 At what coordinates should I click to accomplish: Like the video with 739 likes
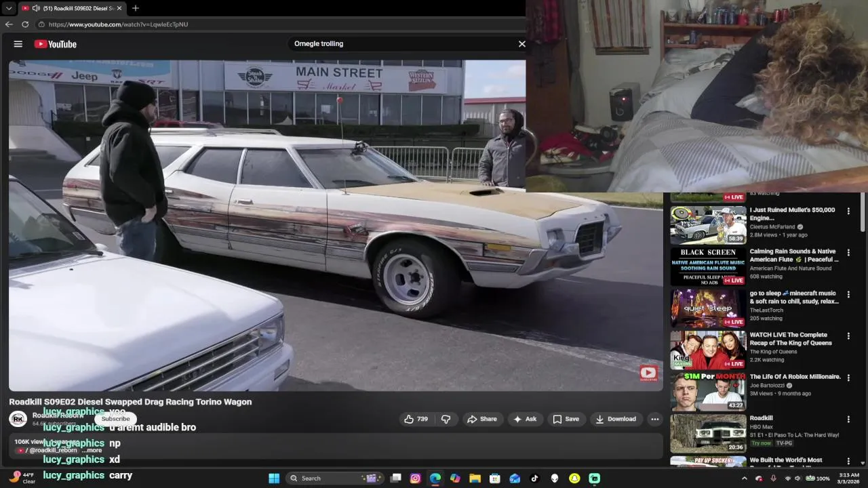(416, 419)
